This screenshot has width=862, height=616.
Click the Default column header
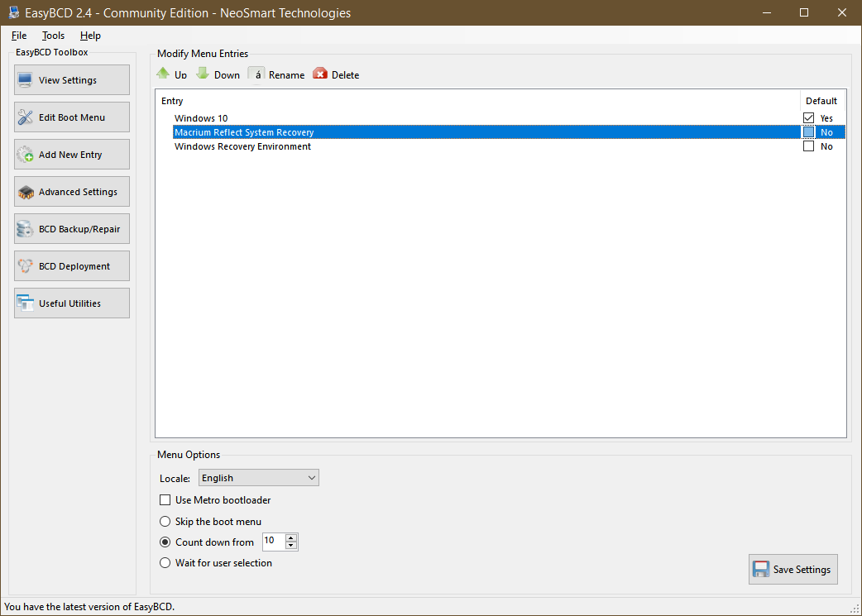click(821, 101)
